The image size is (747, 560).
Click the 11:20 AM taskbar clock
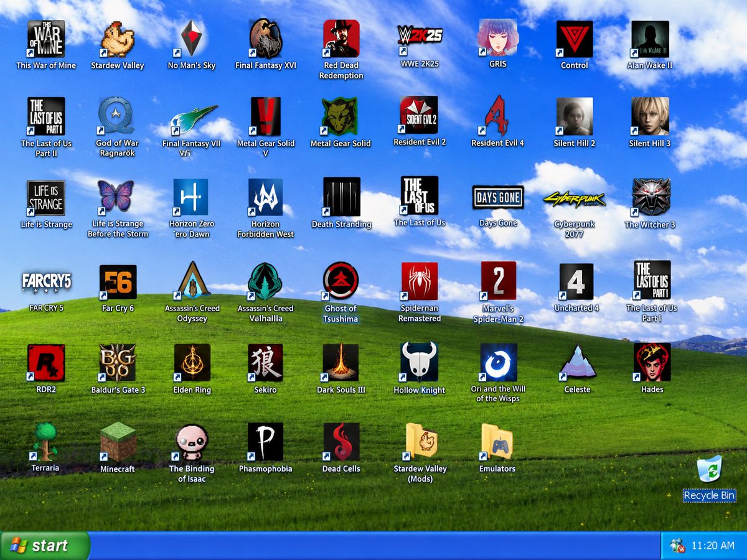713,546
